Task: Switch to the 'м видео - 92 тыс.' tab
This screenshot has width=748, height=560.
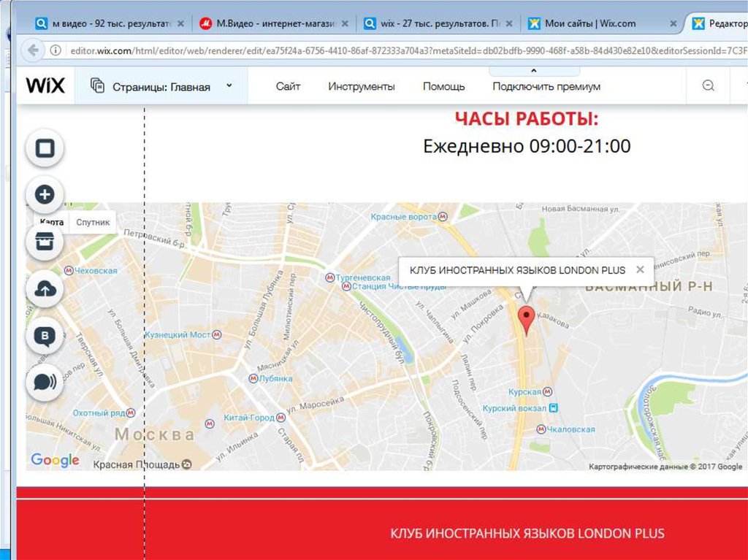Action: point(111,23)
